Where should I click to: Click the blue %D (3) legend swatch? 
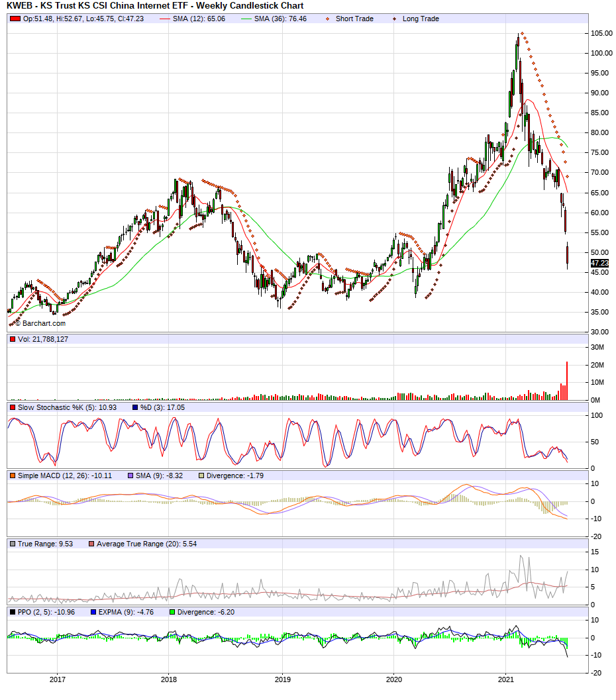click(x=135, y=407)
